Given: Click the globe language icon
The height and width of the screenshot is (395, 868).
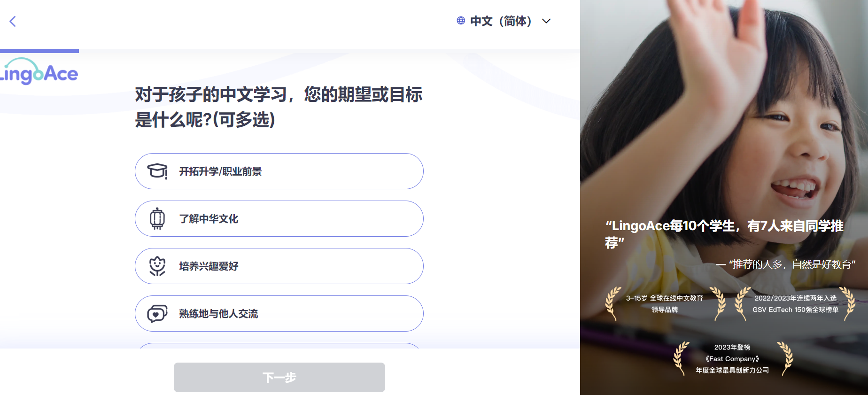Looking at the screenshot, I should click(x=461, y=21).
